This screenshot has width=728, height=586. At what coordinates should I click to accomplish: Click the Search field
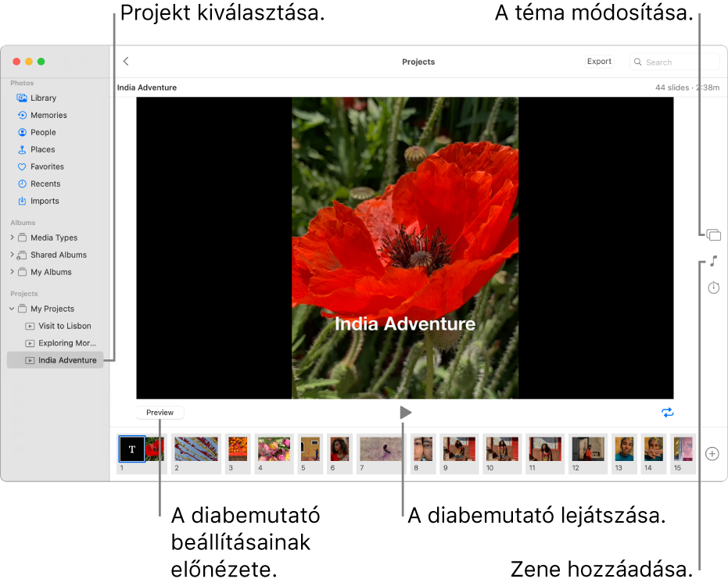point(675,62)
